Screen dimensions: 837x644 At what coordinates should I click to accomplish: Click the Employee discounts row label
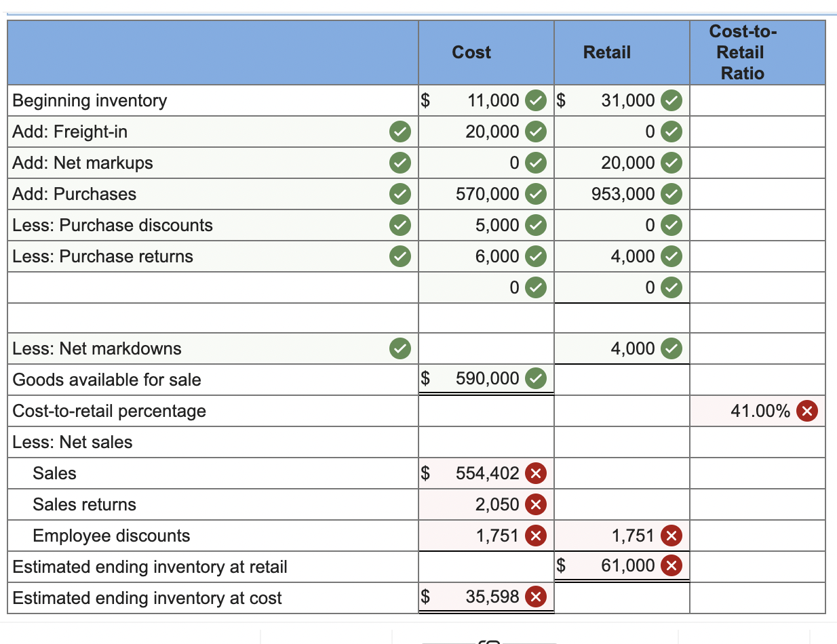112,536
